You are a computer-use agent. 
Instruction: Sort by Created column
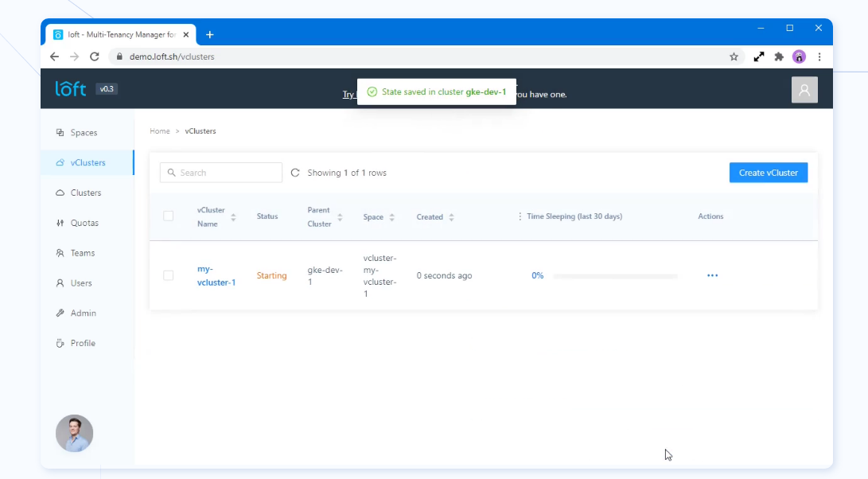(452, 217)
